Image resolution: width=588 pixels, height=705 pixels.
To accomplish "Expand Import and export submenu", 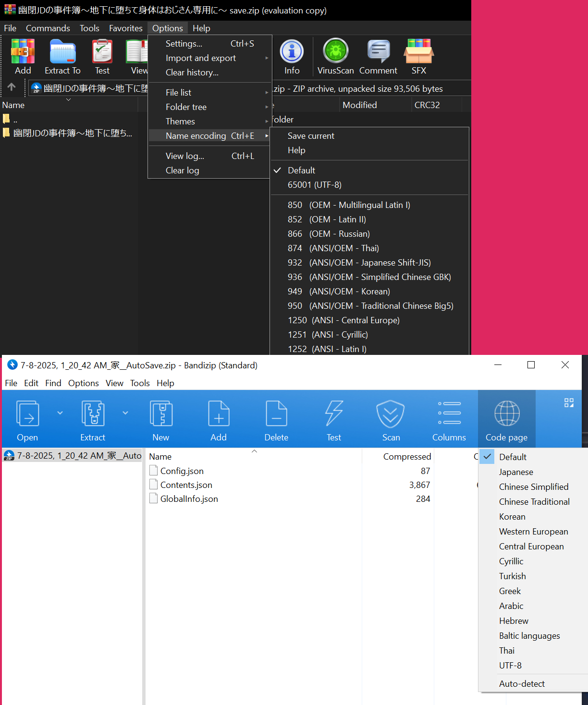I will (209, 58).
